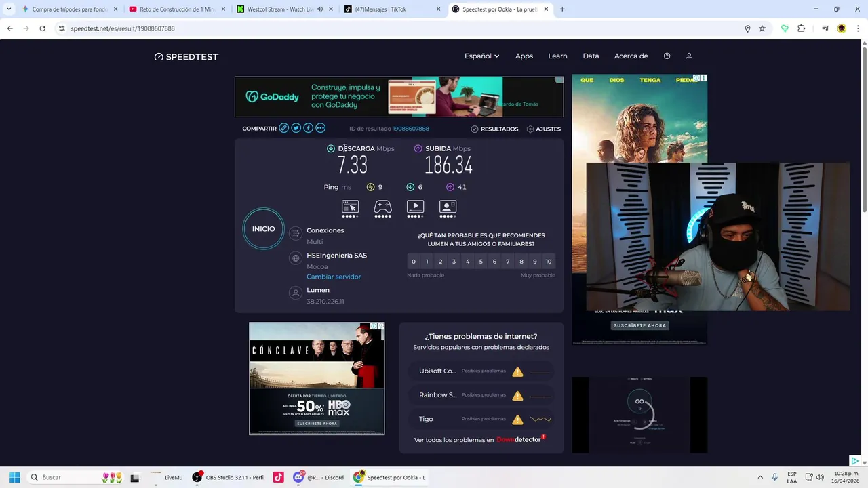Switch to Compra de trípodes tab
Image resolution: width=868 pixels, height=488 pixels.
click(x=70, y=9)
